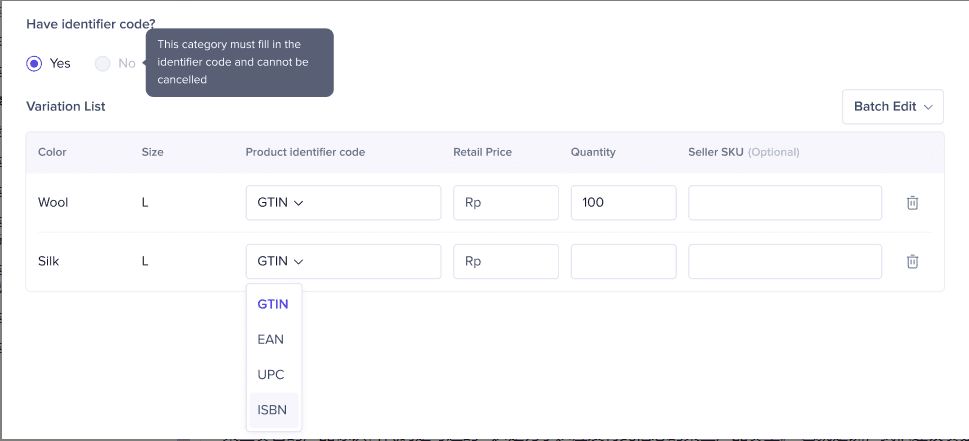This screenshot has width=969, height=441.
Task: Open the Batch Edit dropdown
Action: [892, 106]
